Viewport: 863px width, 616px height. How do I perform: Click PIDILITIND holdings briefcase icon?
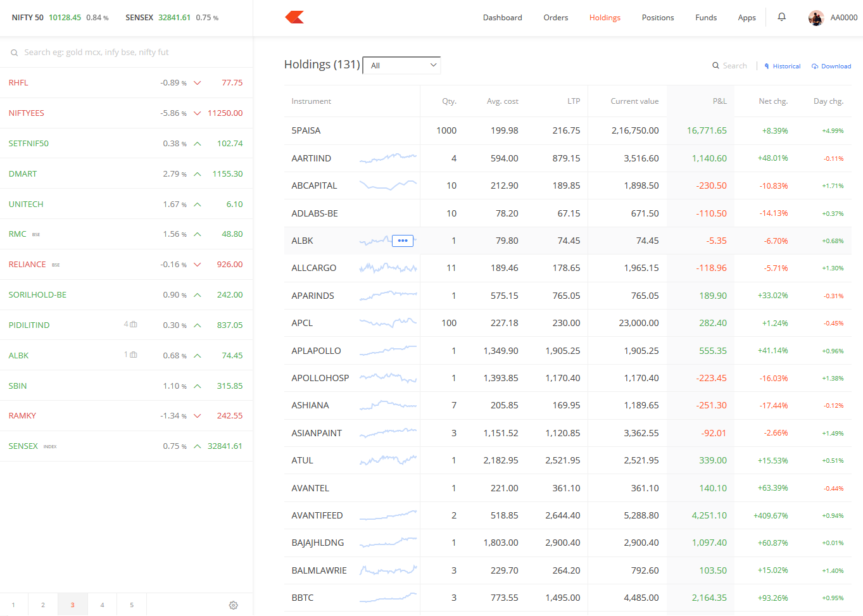(134, 324)
